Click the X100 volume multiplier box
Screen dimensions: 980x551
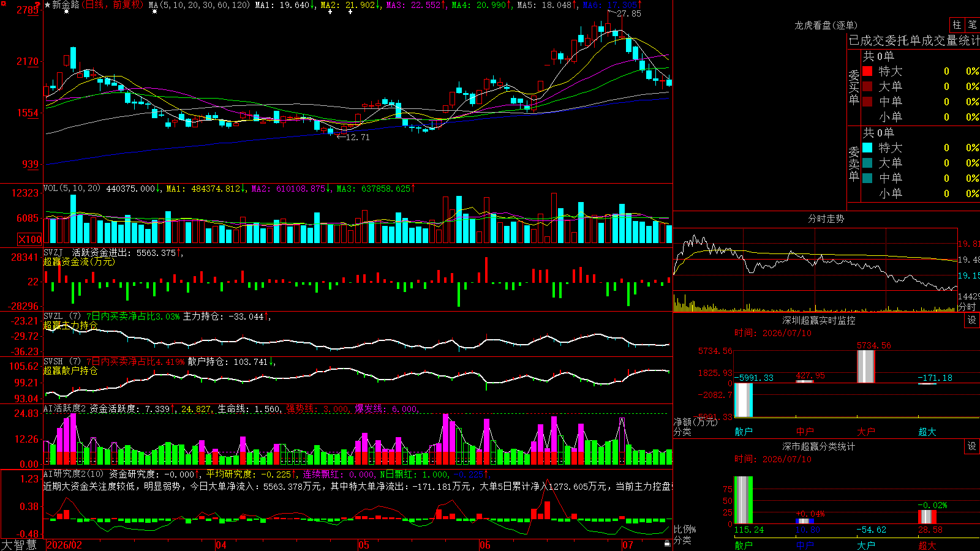[x=30, y=239]
